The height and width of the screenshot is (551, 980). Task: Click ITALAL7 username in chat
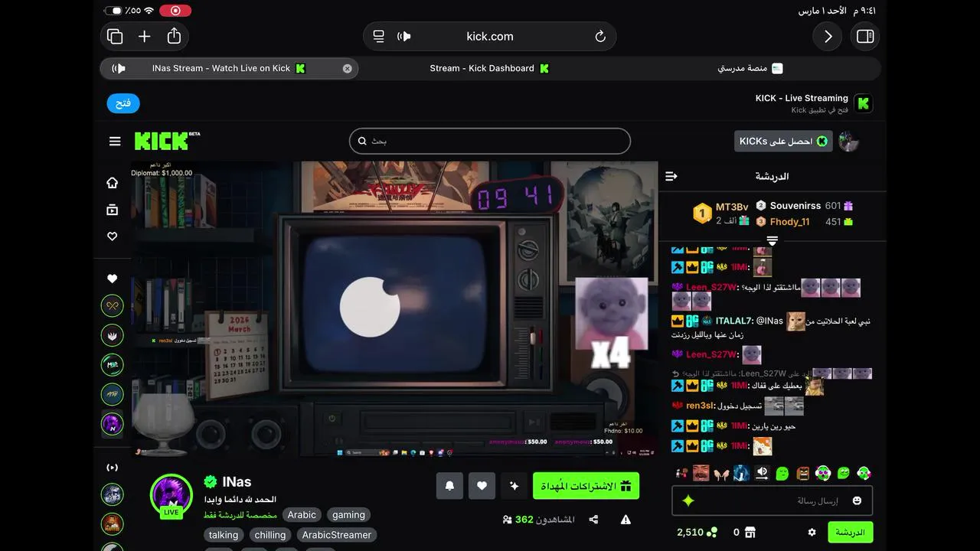734,321
